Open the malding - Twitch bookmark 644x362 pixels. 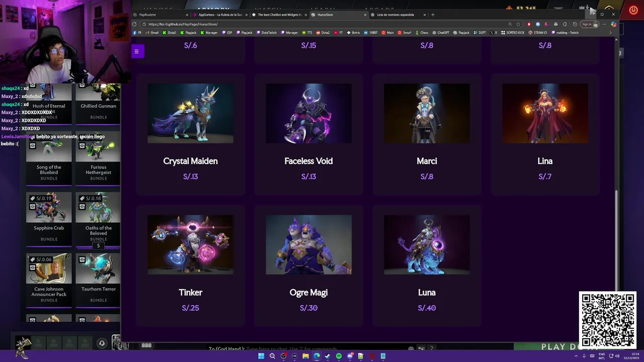565,33
